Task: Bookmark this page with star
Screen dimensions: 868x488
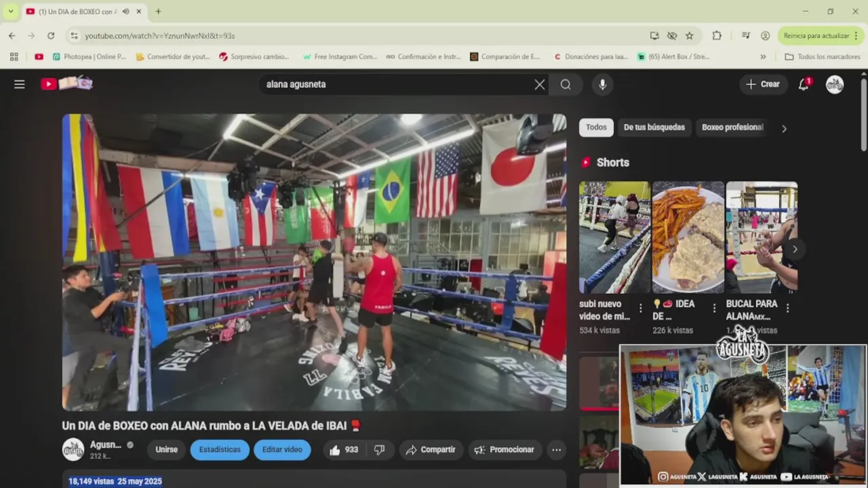Action: coord(690,35)
